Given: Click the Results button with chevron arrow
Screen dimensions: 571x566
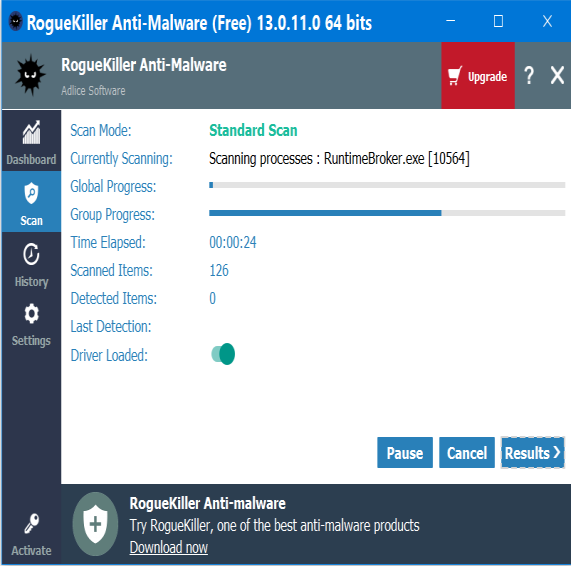Looking at the screenshot, I should point(532,453).
